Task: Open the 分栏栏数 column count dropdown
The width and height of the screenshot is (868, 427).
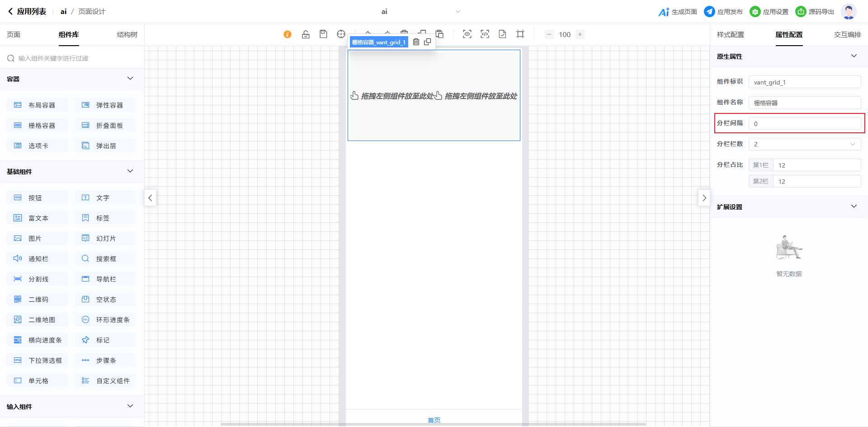Action: pos(805,144)
